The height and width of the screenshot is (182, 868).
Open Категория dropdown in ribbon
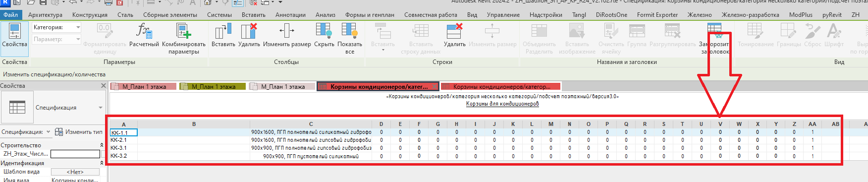[78, 27]
